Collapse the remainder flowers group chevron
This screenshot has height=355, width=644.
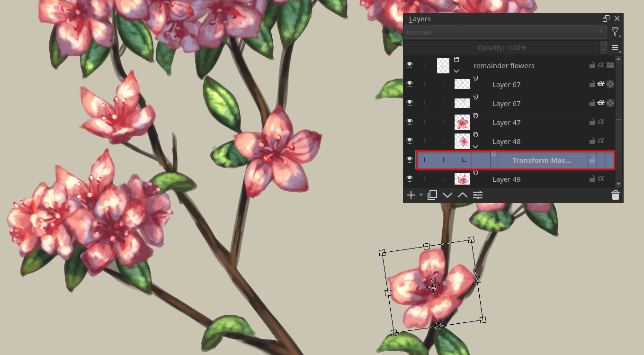click(456, 71)
